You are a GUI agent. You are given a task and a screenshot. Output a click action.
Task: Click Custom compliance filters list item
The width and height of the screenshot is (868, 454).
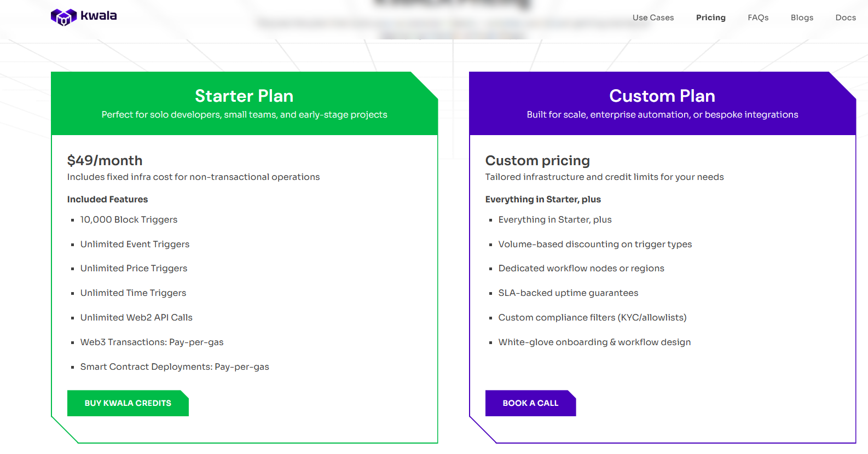pos(592,317)
